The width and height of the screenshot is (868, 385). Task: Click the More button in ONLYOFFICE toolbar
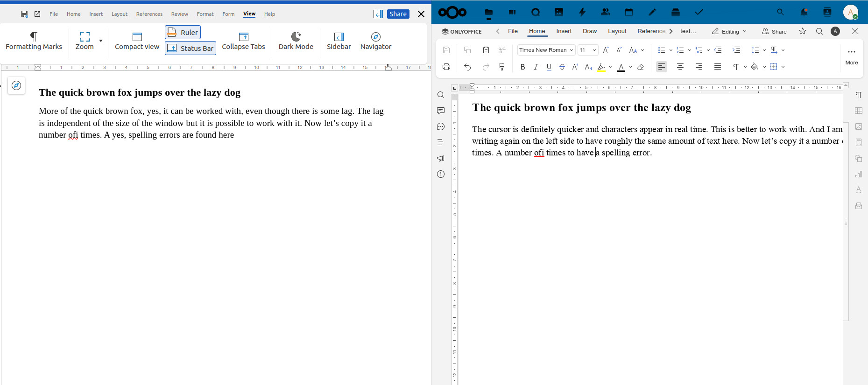click(851, 56)
